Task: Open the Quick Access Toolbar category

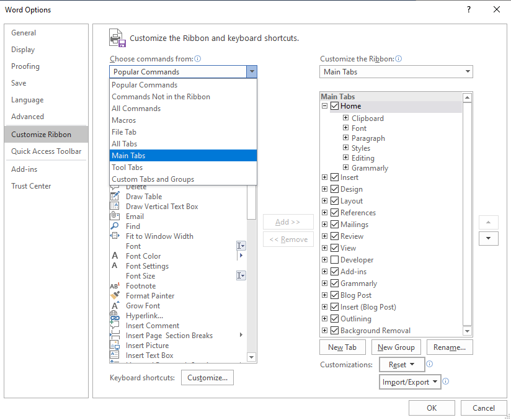Action: 46,151
